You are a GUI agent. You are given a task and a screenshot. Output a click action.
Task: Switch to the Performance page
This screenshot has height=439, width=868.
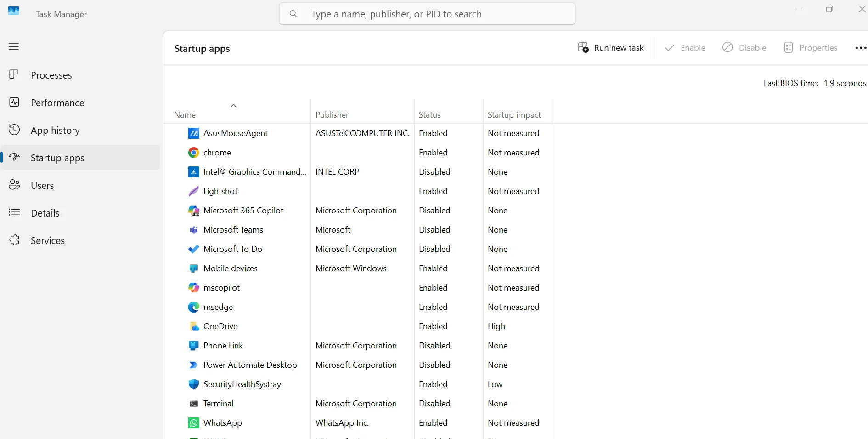[x=80, y=103]
